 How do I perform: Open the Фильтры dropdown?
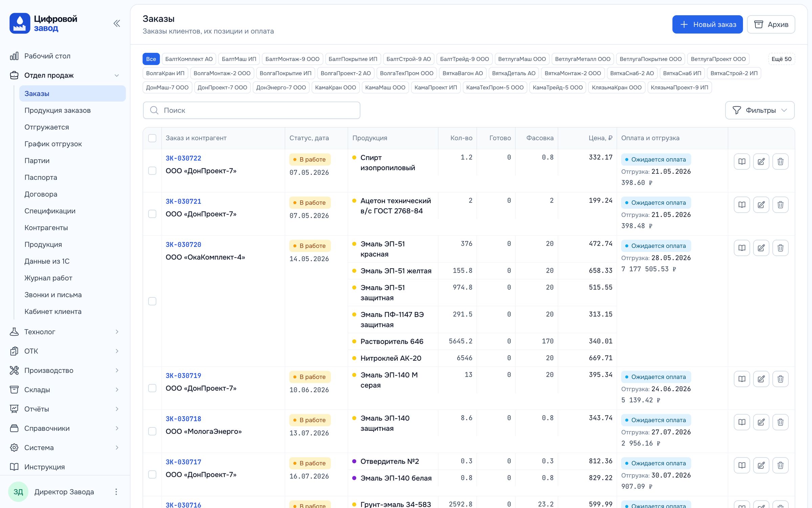point(760,110)
